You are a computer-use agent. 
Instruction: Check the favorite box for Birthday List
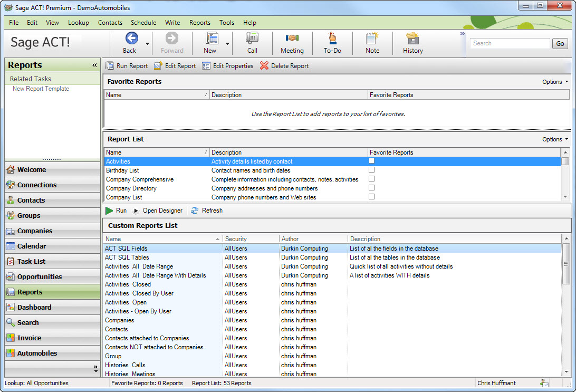coord(371,170)
